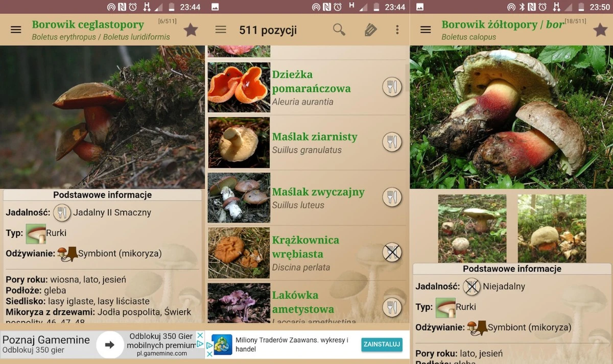Tap the fork icon beside Maślak ziarnisty
The height and width of the screenshot is (364, 613).
coord(392,141)
